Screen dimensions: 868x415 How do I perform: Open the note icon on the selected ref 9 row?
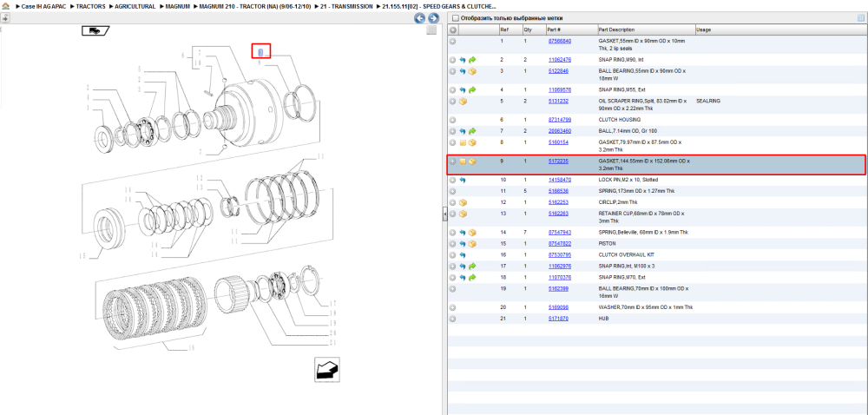point(463,161)
